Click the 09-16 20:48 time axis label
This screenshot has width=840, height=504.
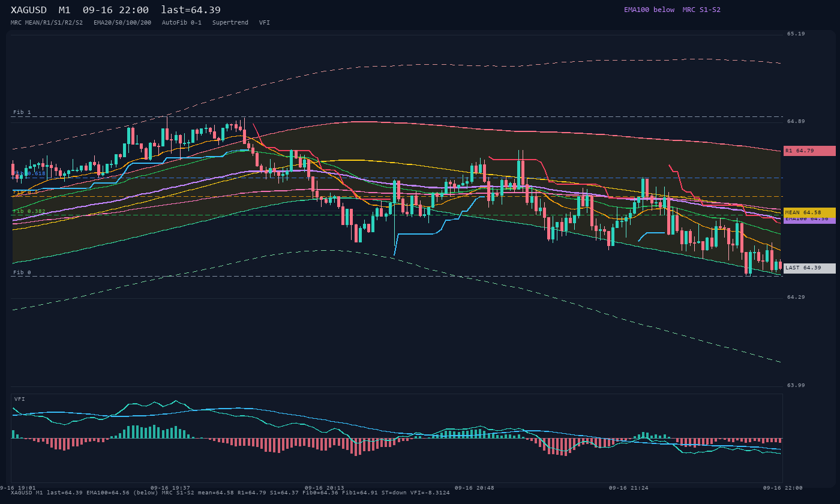pyautogui.click(x=475, y=488)
